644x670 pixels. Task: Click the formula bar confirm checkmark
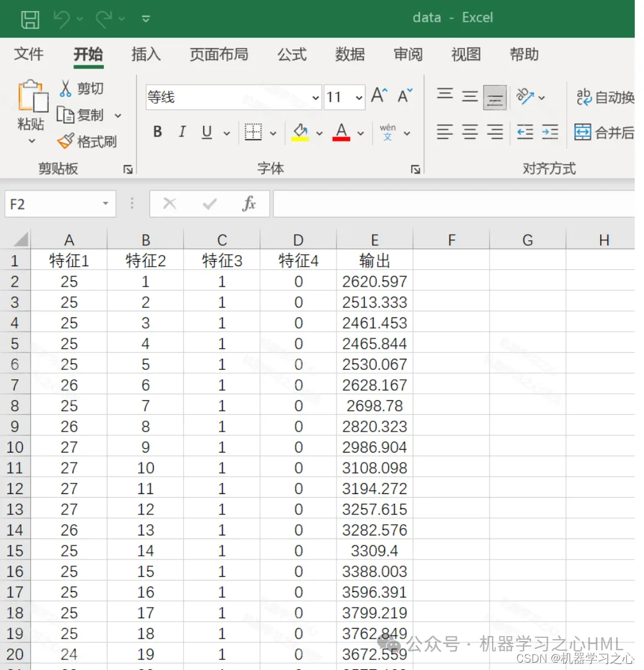pyautogui.click(x=209, y=204)
